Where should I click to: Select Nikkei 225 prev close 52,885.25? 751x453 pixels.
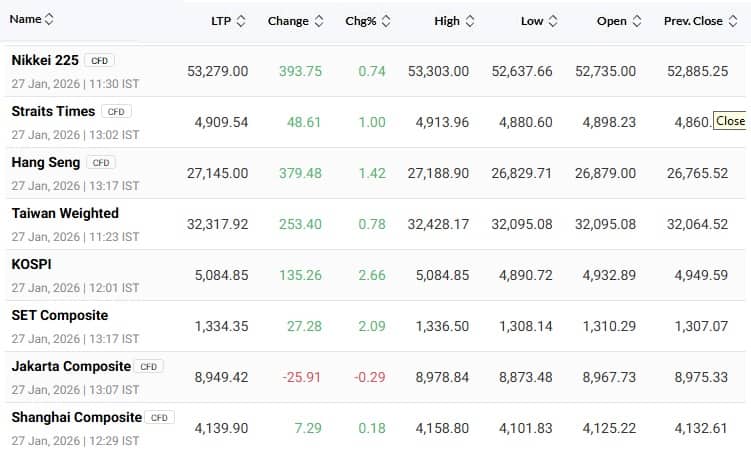point(697,71)
